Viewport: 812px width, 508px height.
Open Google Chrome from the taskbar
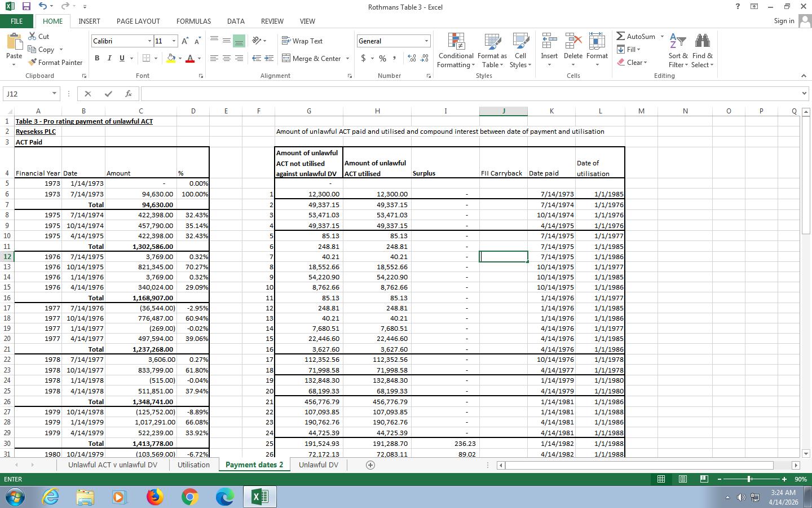[189, 497]
